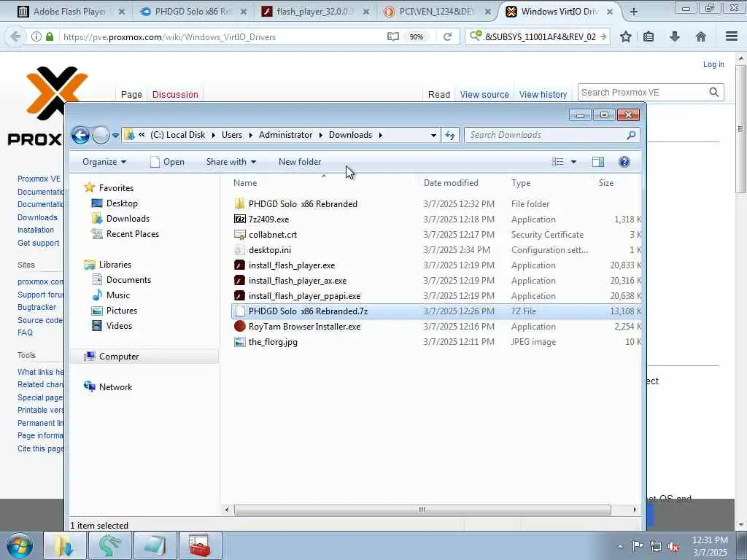Image resolution: width=747 pixels, height=560 pixels.
Task: Select the_florg.jpg image
Action: point(273,342)
